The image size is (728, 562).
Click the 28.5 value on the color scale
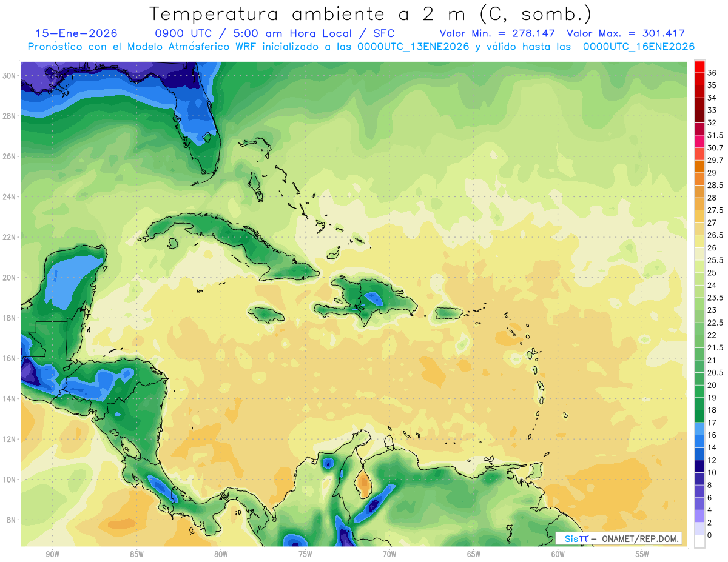(715, 185)
